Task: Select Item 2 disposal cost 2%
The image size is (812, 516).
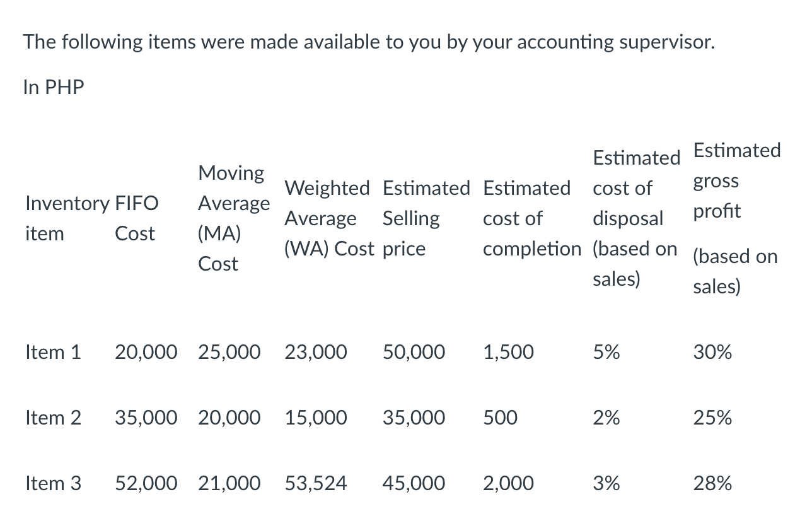Action: coord(606,418)
